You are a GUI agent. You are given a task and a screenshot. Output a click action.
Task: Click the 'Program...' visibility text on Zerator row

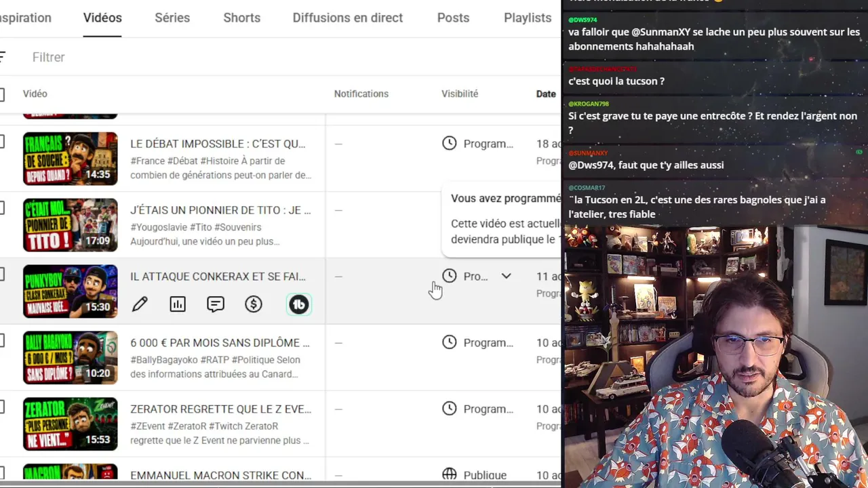(x=488, y=409)
